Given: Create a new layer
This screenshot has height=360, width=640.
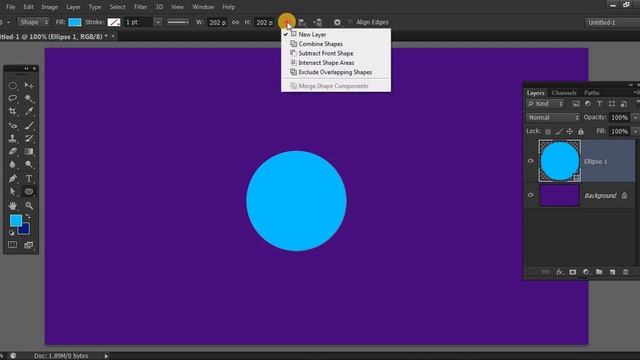Looking at the screenshot, I should click(x=612, y=272).
